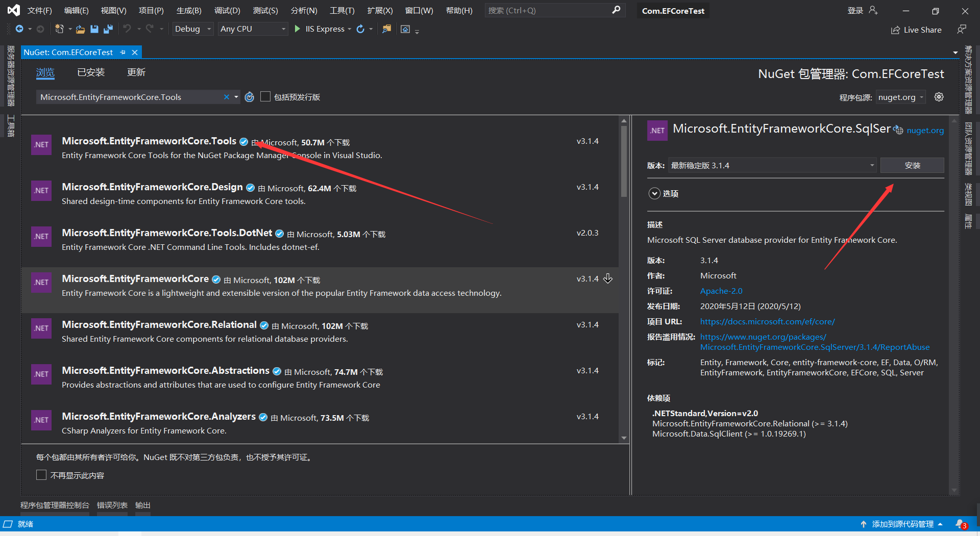The height and width of the screenshot is (536, 980).
Task: Click the redo arrow icon
Action: (150, 29)
